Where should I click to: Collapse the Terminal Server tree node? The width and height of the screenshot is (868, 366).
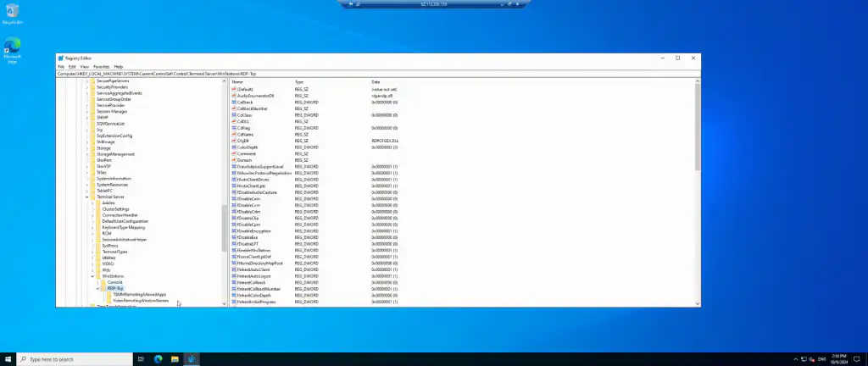point(87,197)
